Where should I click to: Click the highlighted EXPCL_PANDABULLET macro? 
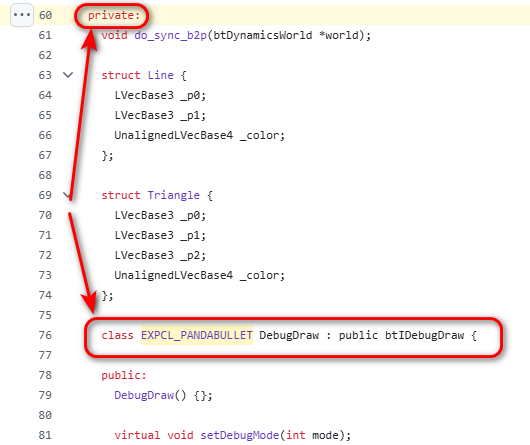(x=197, y=335)
